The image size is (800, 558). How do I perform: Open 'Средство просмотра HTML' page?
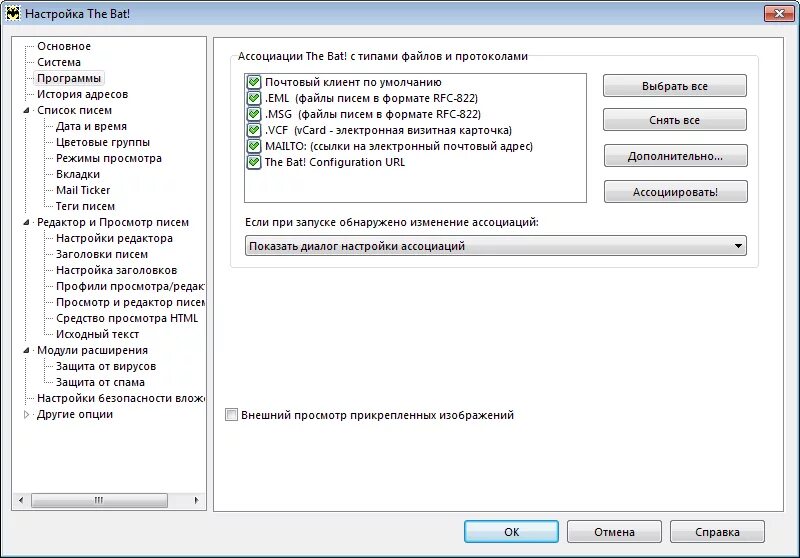[x=127, y=318]
